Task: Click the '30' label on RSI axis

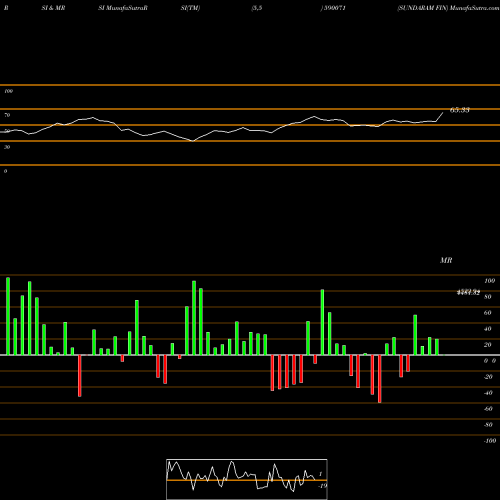Action: pos(7,147)
